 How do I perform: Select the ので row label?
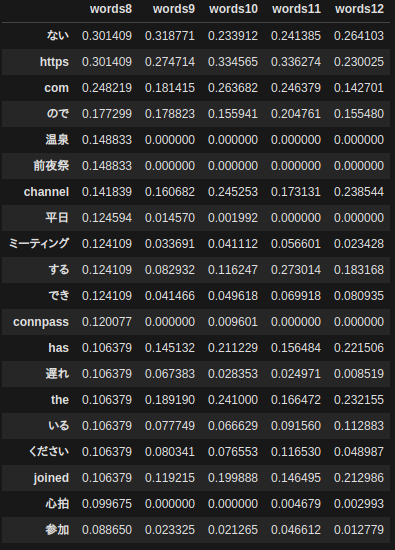click(58, 114)
